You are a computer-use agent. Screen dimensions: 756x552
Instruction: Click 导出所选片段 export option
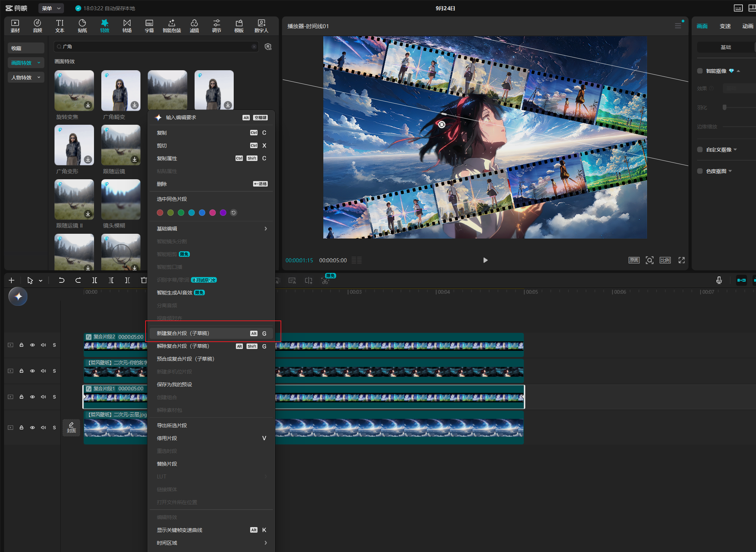pyautogui.click(x=211, y=425)
